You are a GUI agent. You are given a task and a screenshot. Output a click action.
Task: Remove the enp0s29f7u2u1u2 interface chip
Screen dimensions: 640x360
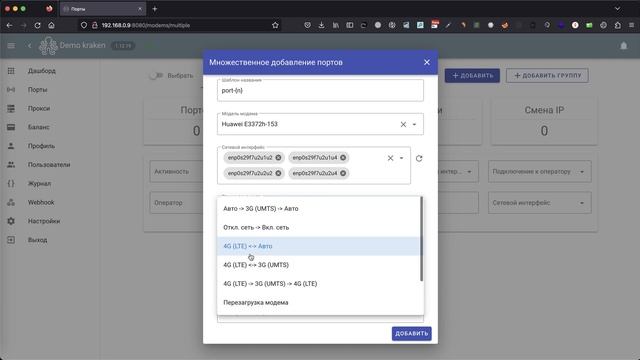click(x=278, y=158)
